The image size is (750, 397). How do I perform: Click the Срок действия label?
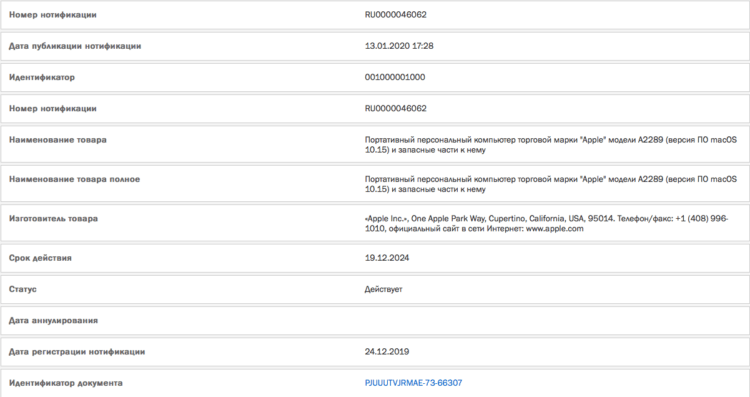40,258
